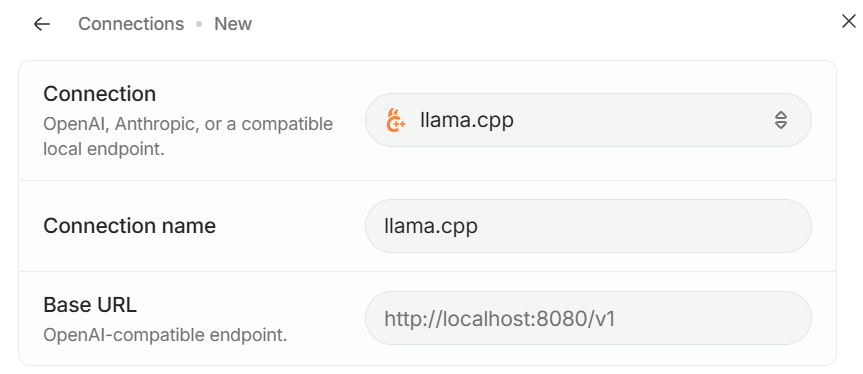Image resolution: width=863 pixels, height=374 pixels.
Task: Click the OpenAI-compatible endpoint description text
Action: (x=165, y=334)
